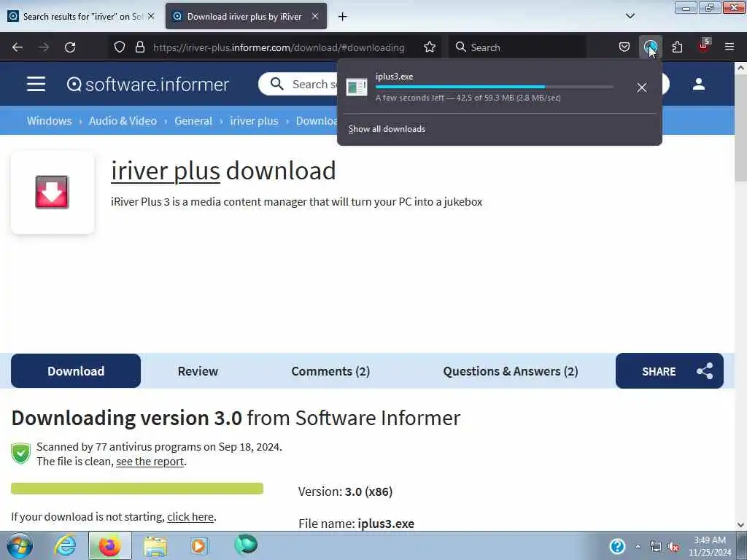Click the site search magnifier icon

click(276, 85)
